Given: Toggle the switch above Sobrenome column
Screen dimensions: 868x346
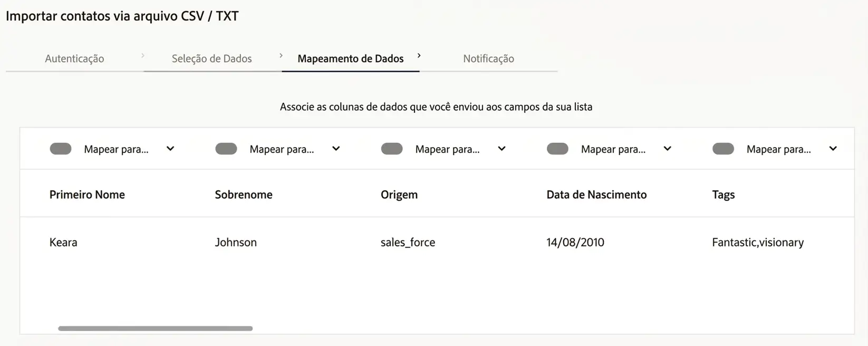Looking at the screenshot, I should pos(226,149).
